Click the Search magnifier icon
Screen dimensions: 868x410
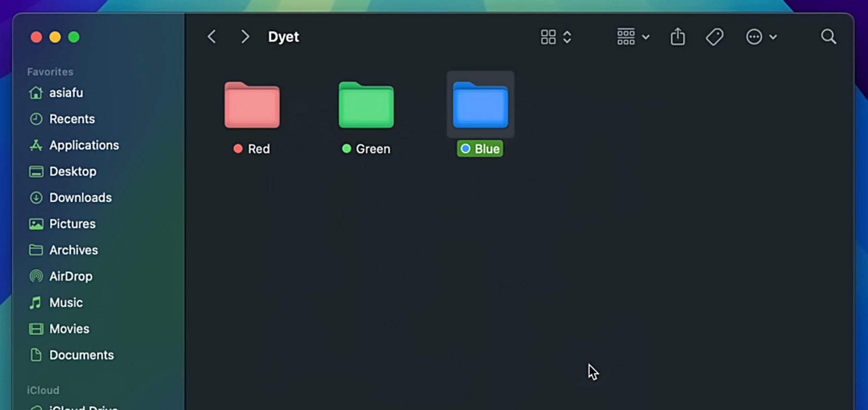[828, 37]
